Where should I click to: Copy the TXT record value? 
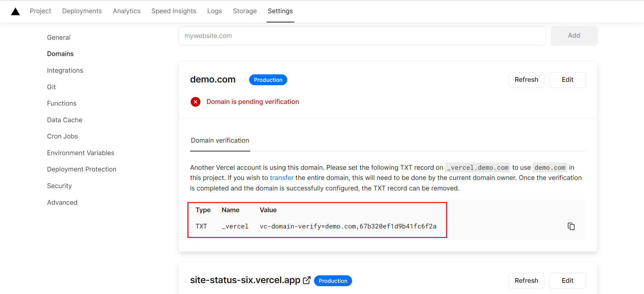pyautogui.click(x=571, y=226)
